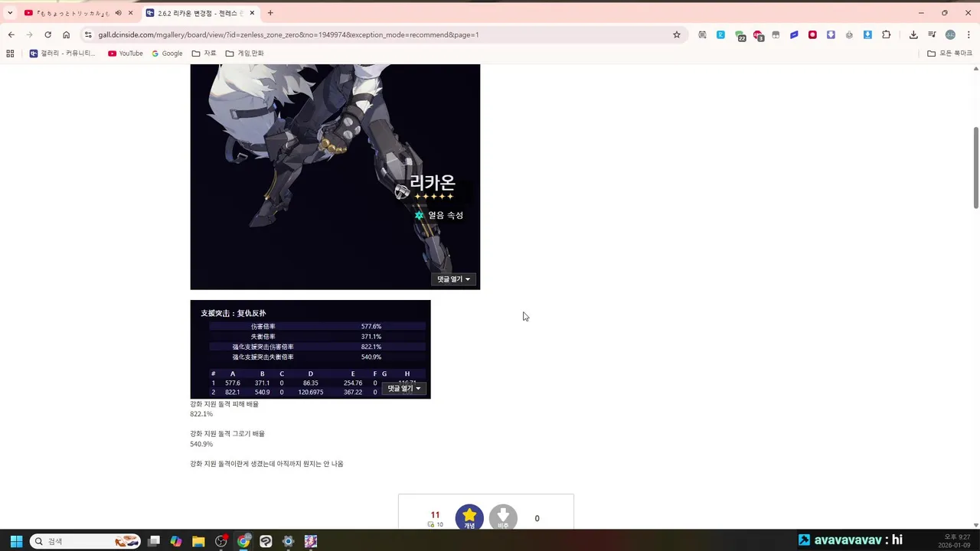
Task: Open the green extension with badge 22
Action: click(740, 35)
